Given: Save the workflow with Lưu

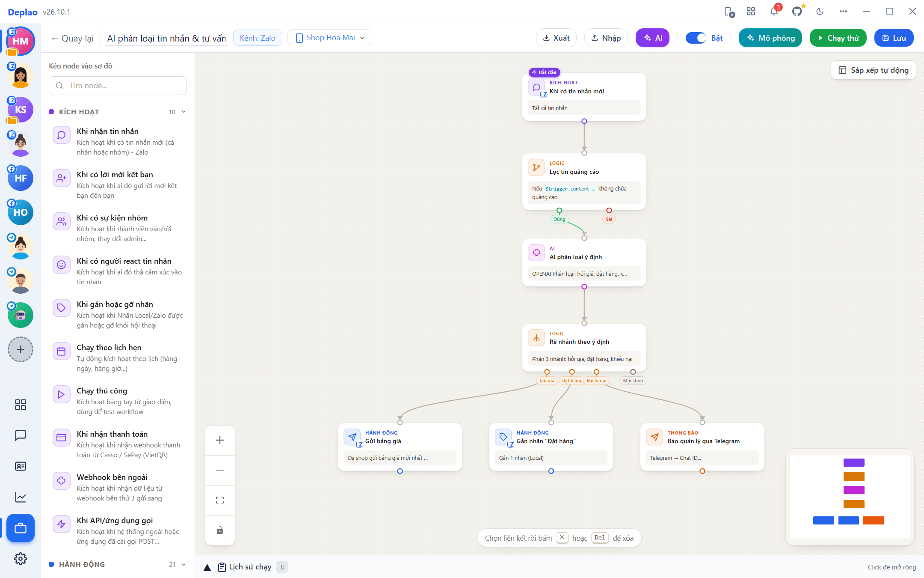Looking at the screenshot, I should pyautogui.click(x=894, y=38).
